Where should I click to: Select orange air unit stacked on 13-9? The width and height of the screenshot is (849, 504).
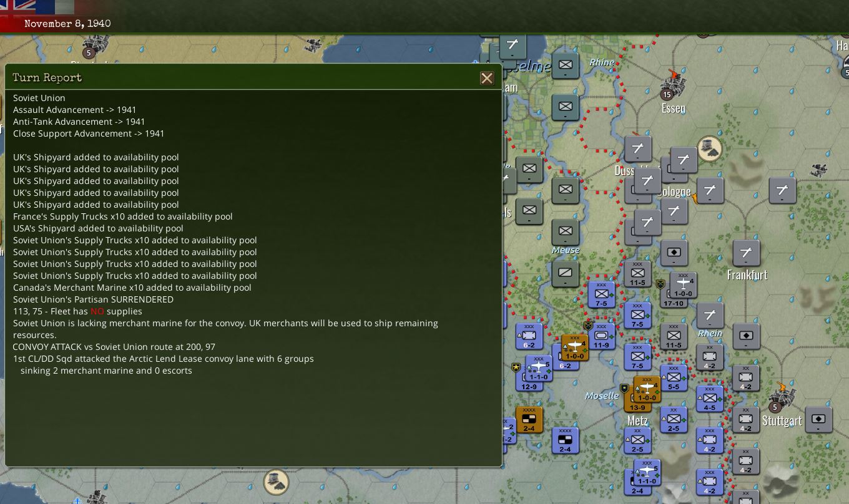[647, 389]
